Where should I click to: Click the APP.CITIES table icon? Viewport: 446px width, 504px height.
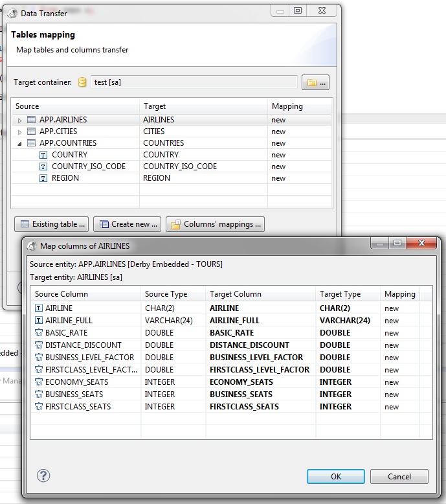(31, 132)
